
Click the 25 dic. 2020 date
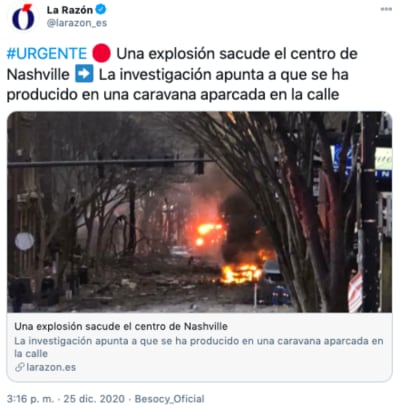94,399
